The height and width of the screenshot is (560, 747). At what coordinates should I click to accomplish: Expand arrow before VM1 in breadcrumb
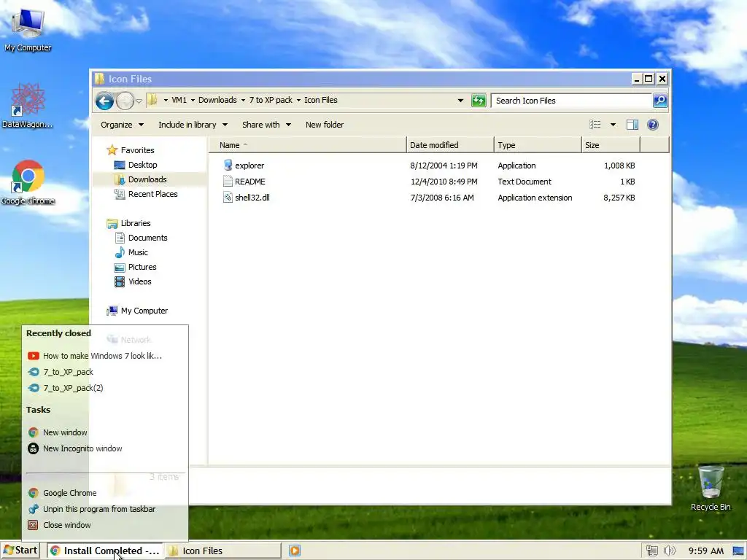pyautogui.click(x=166, y=101)
